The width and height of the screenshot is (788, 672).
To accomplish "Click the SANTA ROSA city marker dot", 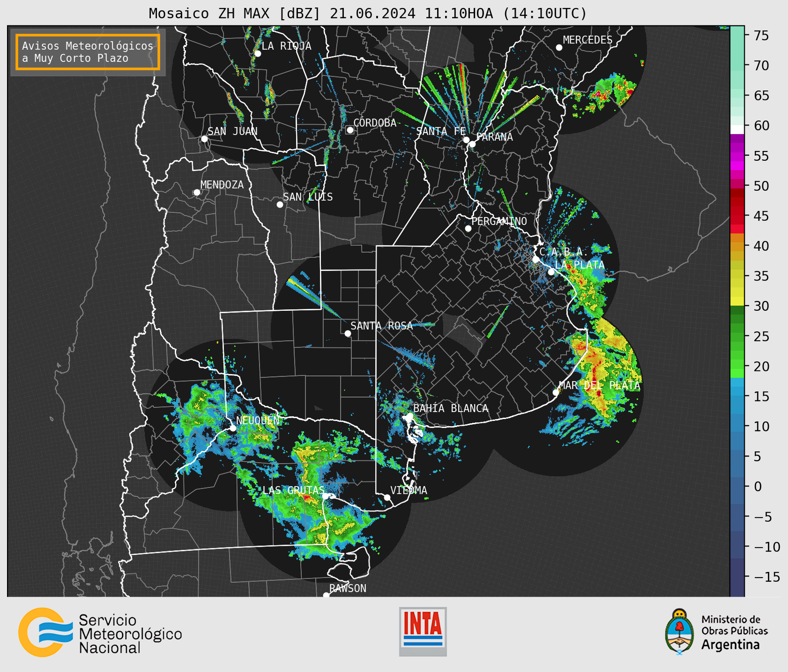I will (x=348, y=334).
